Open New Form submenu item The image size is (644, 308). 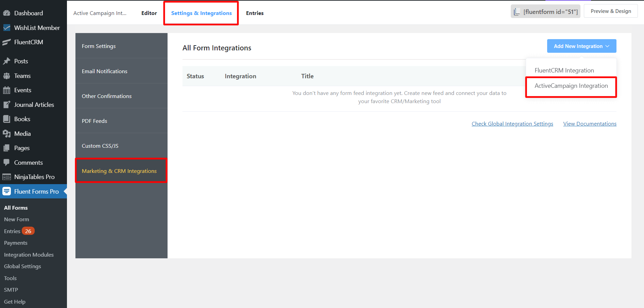point(17,220)
